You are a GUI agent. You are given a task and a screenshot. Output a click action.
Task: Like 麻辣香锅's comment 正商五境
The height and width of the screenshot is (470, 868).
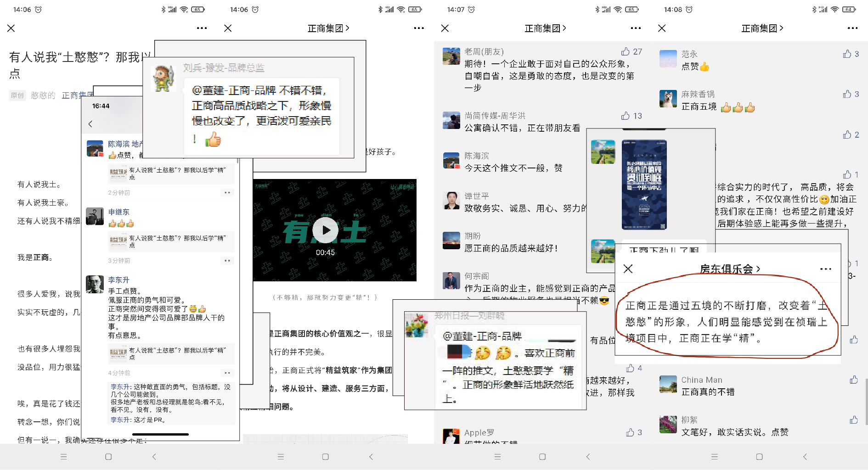coord(847,94)
